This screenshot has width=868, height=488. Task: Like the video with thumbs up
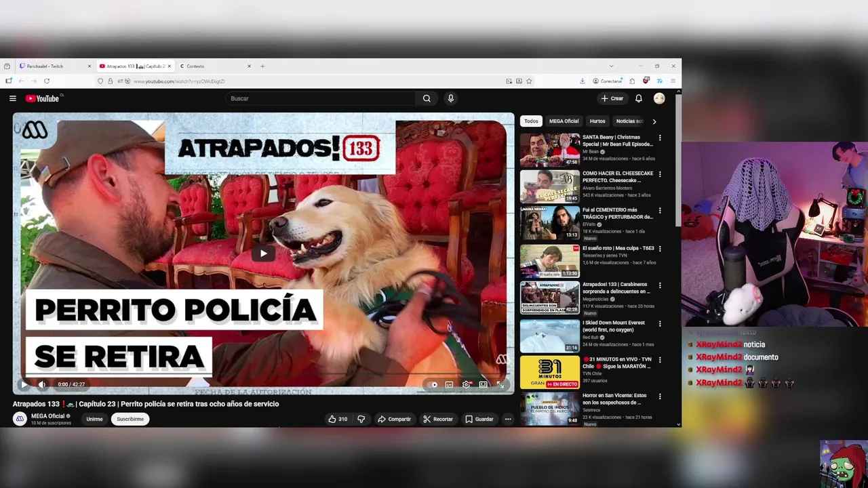pos(338,419)
